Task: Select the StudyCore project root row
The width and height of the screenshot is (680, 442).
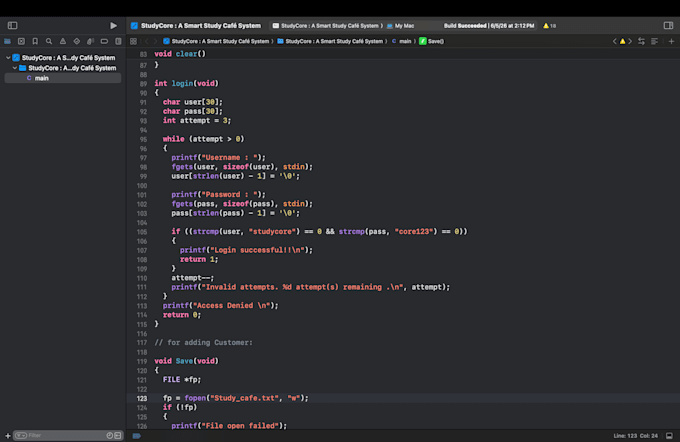Action: 63,57
